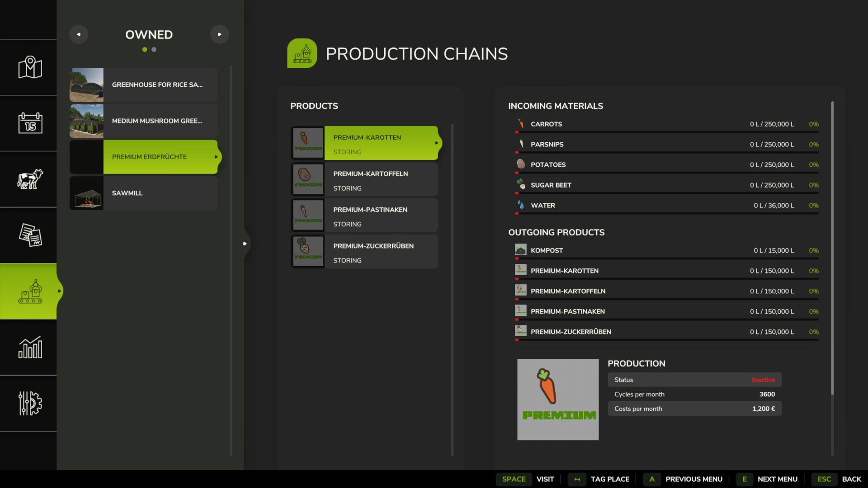The image size is (868, 488).
Task: Select Sawmill in the owned list
Action: (143, 193)
